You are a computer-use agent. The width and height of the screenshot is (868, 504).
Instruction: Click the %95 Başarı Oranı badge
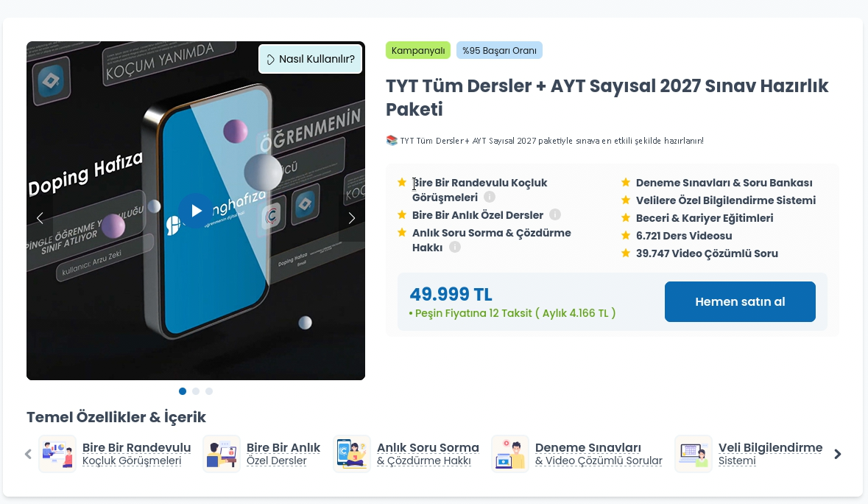[x=499, y=50]
